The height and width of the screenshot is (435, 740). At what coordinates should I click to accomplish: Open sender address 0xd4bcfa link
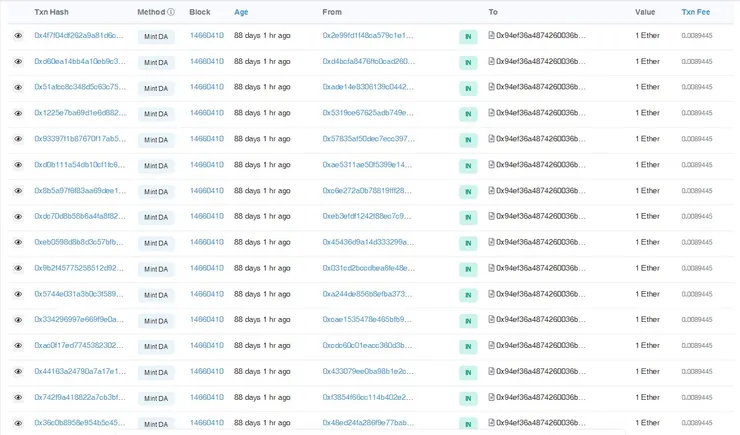pyautogui.click(x=369, y=61)
